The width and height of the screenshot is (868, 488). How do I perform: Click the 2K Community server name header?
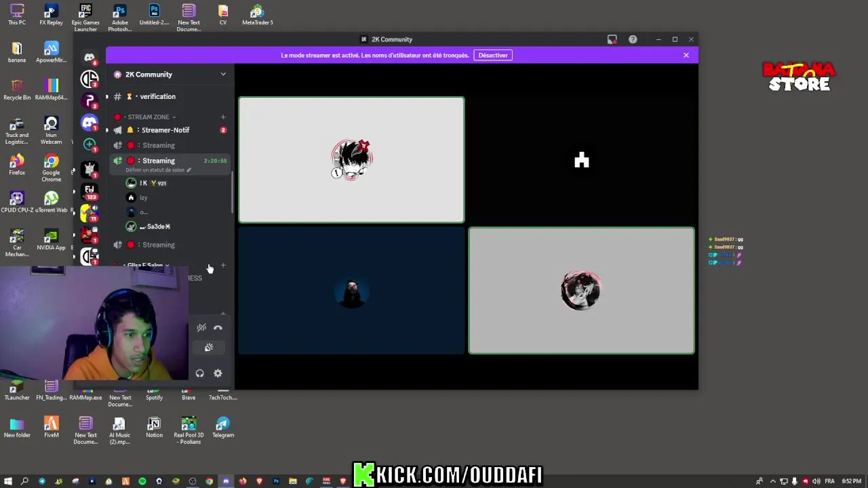point(149,75)
